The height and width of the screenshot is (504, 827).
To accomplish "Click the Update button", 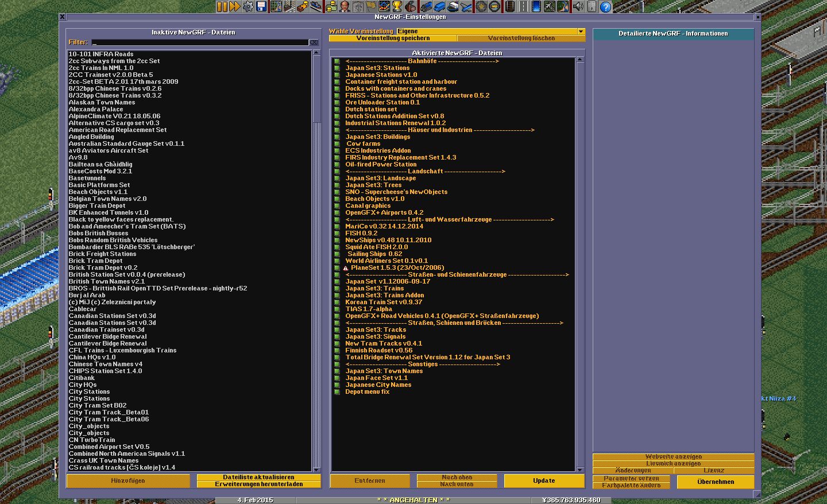I will coord(543,481).
